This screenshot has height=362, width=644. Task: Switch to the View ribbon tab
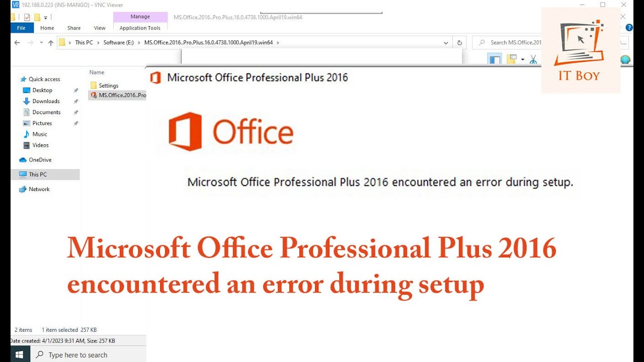pyautogui.click(x=100, y=28)
